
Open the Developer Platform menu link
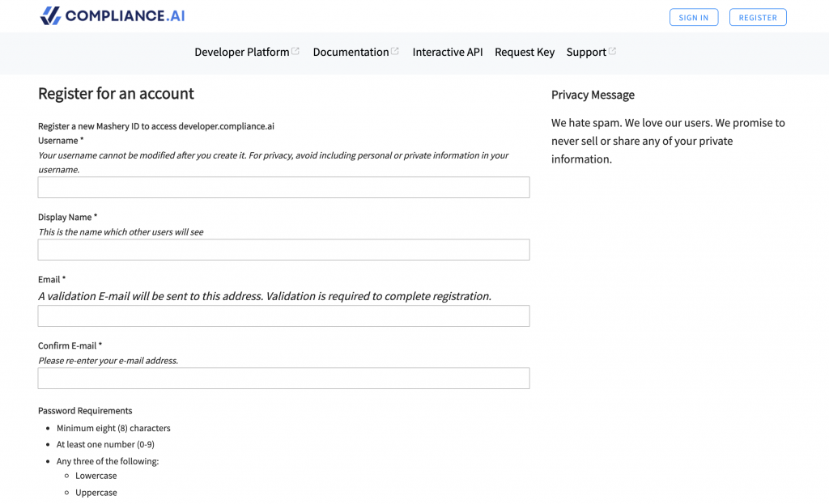(241, 52)
